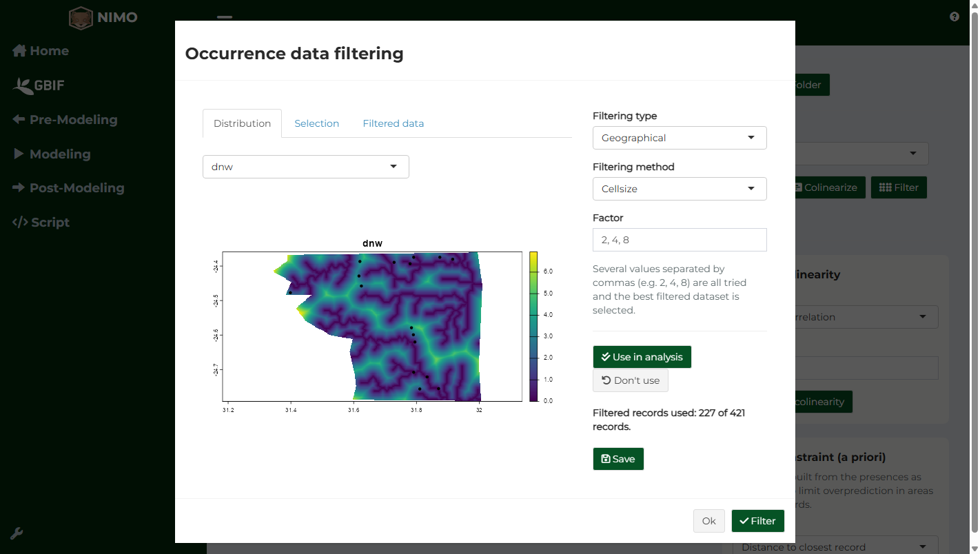Image resolution: width=980 pixels, height=554 pixels.
Task: Click the wrench settings icon
Action: 17,533
